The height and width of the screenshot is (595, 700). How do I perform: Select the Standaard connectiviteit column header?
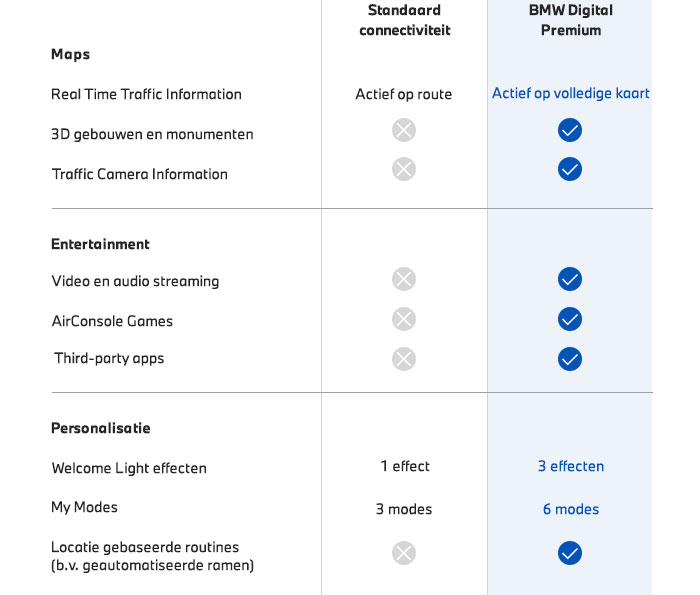pos(405,20)
